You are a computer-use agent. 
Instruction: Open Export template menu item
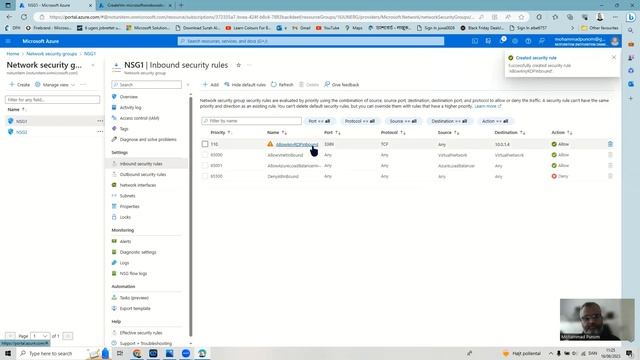click(x=135, y=309)
